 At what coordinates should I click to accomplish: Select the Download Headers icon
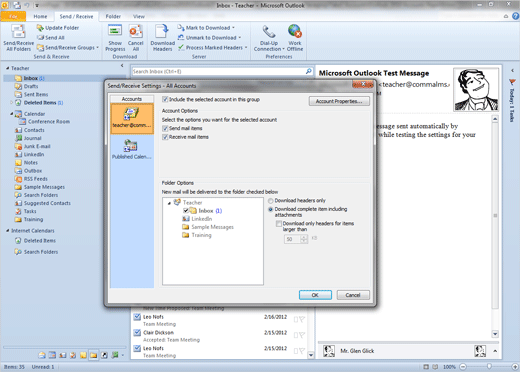tap(162, 31)
